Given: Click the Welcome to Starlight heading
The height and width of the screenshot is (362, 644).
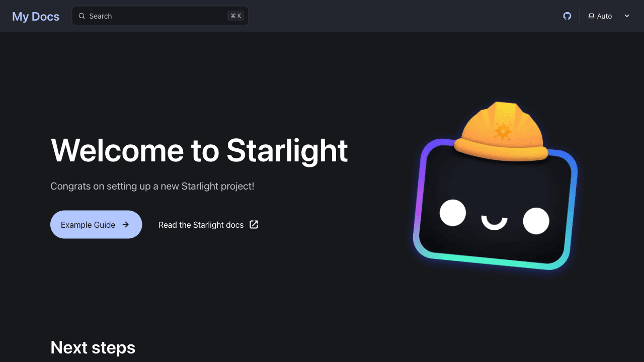Looking at the screenshot, I should pos(199,150).
